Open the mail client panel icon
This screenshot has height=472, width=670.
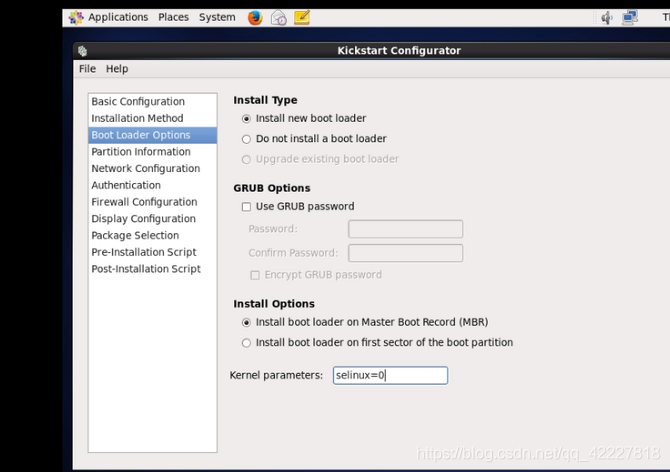pyautogui.click(x=279, y=18)
